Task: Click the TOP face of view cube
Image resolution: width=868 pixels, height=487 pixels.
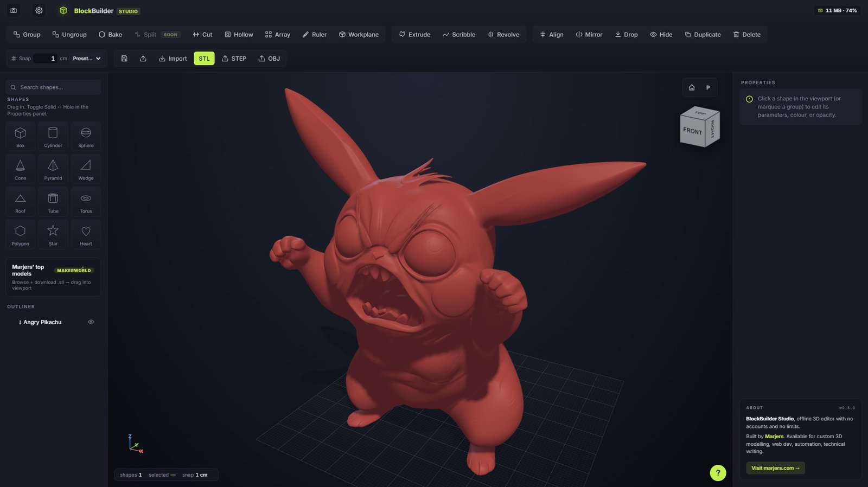Action: 700,113
